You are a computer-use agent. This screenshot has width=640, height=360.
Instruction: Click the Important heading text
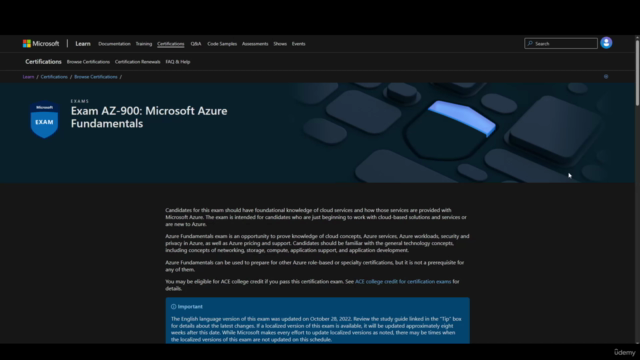click(x=190, y=307)
